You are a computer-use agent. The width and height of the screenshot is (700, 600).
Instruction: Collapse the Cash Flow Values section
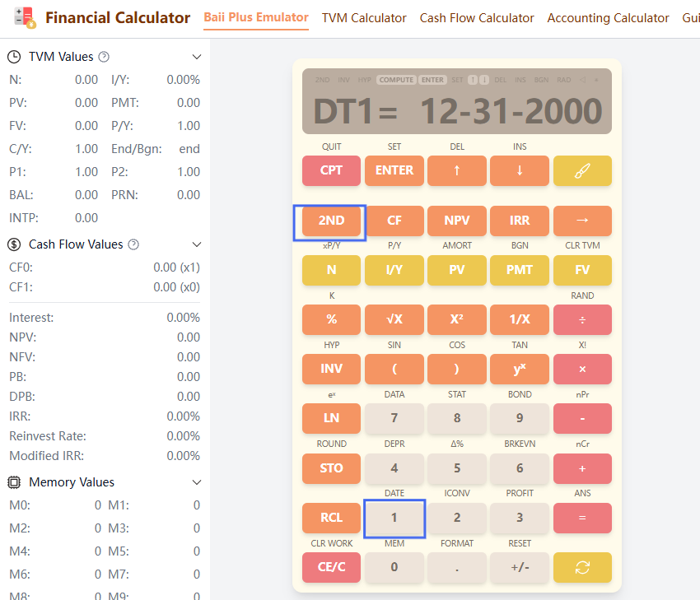pyautogui.click(x=196, y=244)
